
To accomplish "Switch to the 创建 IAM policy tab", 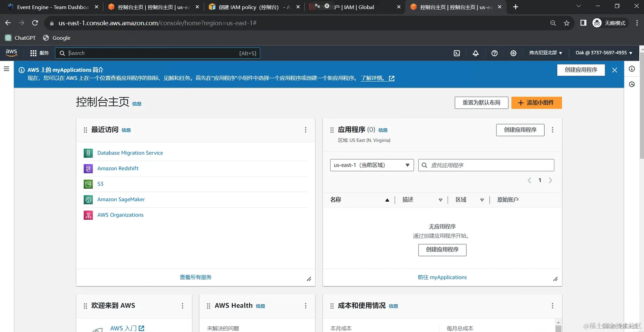I will (x=254, y=7).
